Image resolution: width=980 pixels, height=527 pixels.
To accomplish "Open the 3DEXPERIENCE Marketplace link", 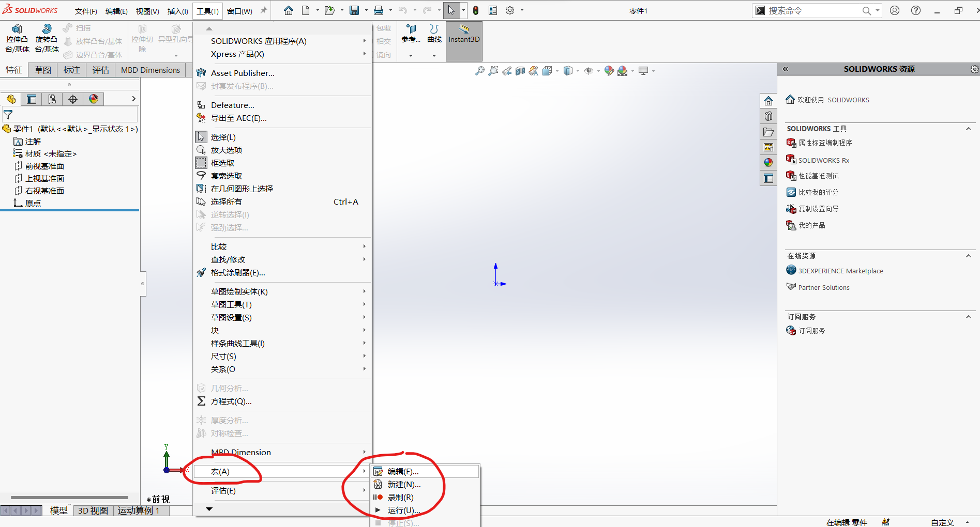I will point(840,270).
